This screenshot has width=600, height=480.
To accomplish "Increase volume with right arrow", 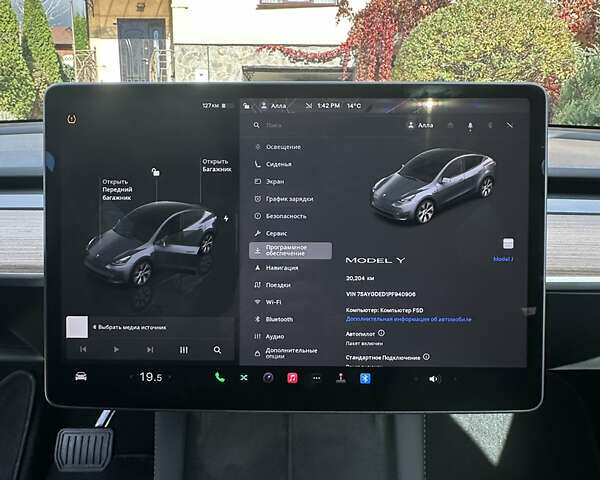I will pyautogui.click(x=455, y=379).
